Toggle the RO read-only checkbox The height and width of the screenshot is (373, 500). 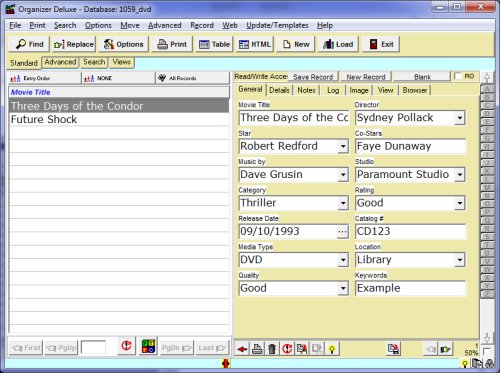458,76
